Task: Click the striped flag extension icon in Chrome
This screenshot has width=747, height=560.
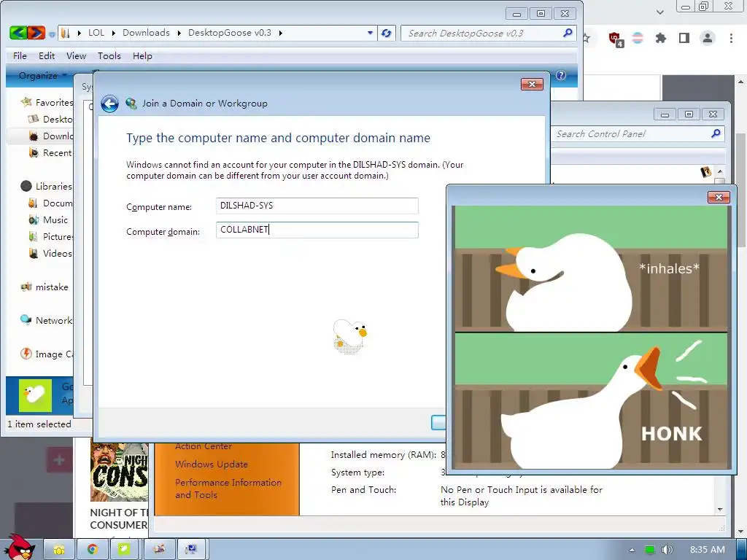Action: point(638,38)
